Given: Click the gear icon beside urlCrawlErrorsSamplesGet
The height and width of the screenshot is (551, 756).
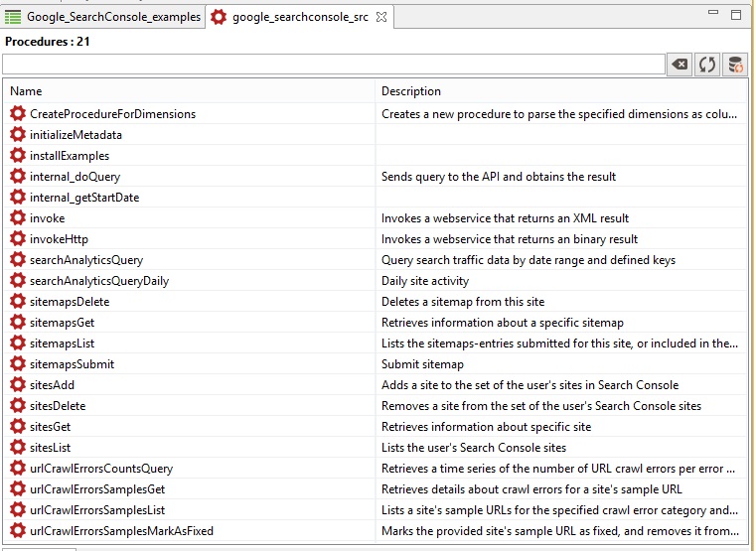Looking at the screenshot, I should (x=17, y=489).
